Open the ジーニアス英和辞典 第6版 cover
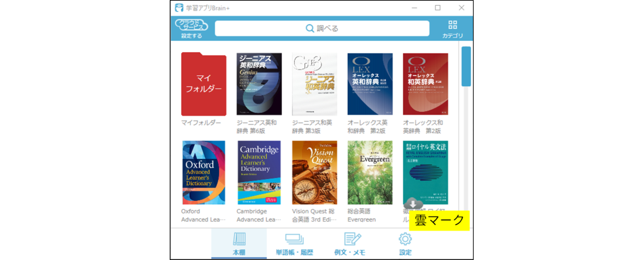The width and height of the screenshot is (644, 260). pyautogui.click(x=259, y=84)
